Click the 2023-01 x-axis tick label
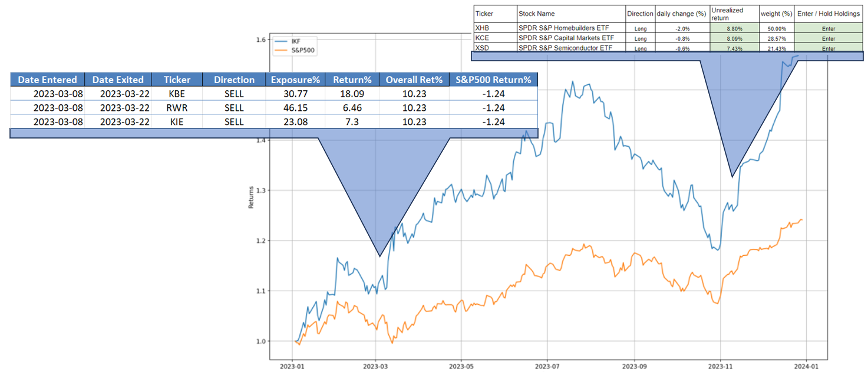 point(292,365)
